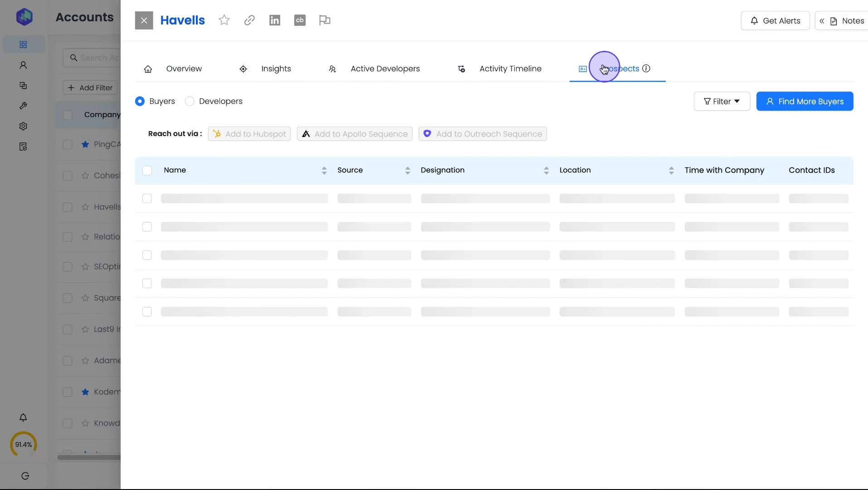Click the settings gear in sidebar

[x=23, y=126]
